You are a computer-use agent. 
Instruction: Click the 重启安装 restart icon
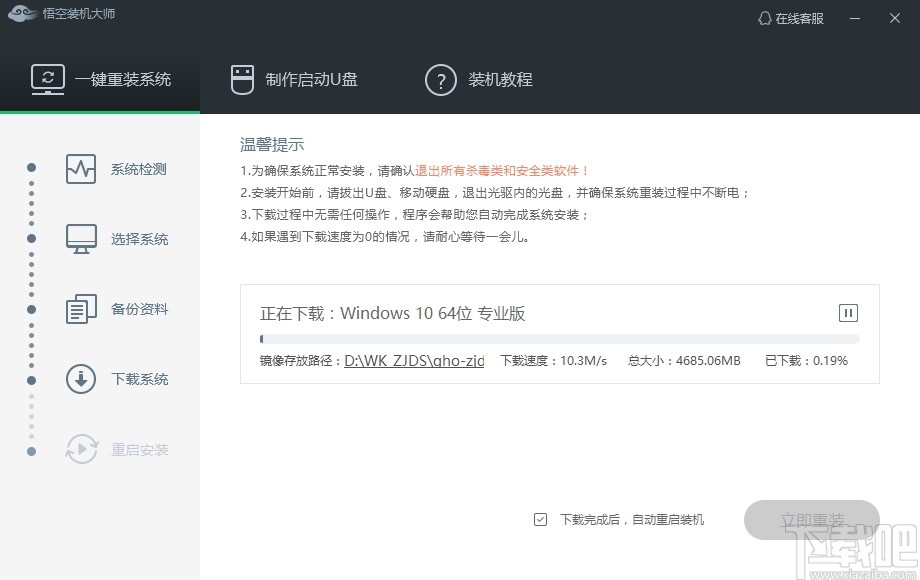(80, 449)
